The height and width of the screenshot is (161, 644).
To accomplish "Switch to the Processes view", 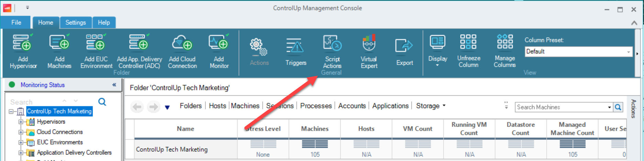I will tap(316, 106).
